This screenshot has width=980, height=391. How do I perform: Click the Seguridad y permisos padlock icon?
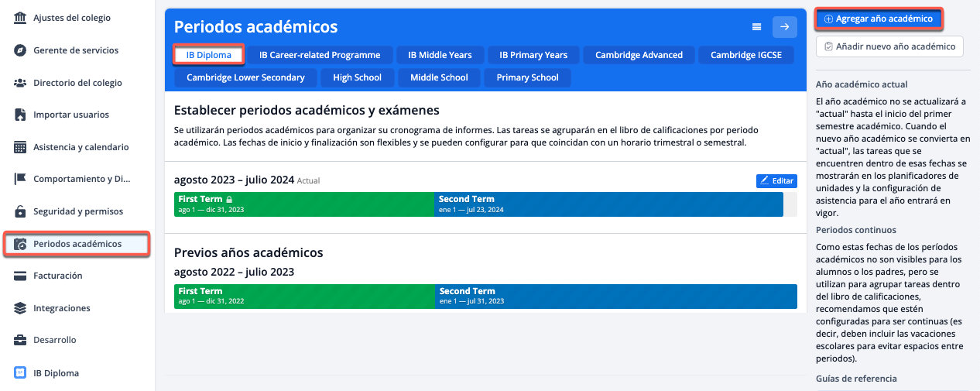pyautogui.click(x=21, y=211)
